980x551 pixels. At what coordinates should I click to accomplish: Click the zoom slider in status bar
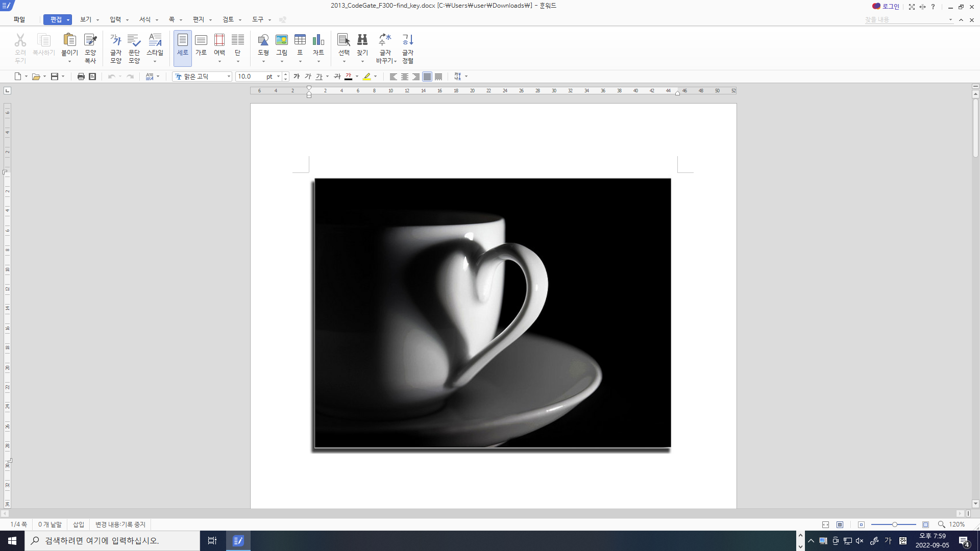894,524
